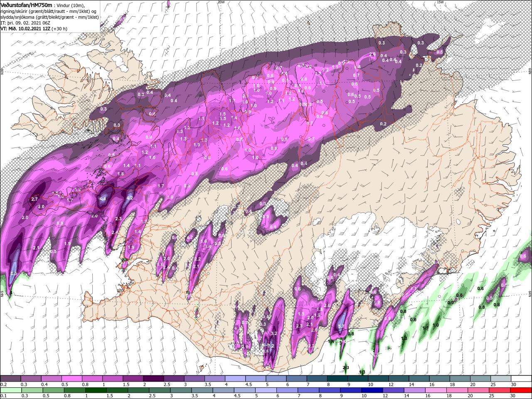Click the 5.7 precipitation value near south coast
This screenshot has height=399, width=532.
coord(341,327)
